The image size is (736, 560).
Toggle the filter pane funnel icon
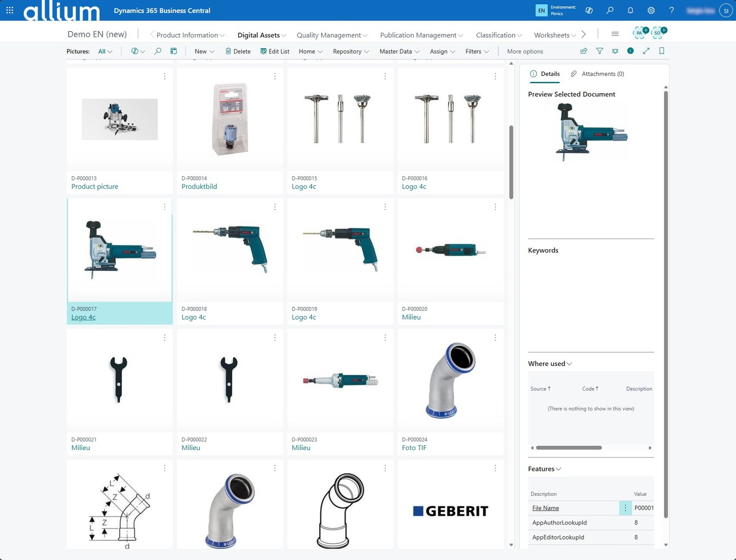[599, 51]
